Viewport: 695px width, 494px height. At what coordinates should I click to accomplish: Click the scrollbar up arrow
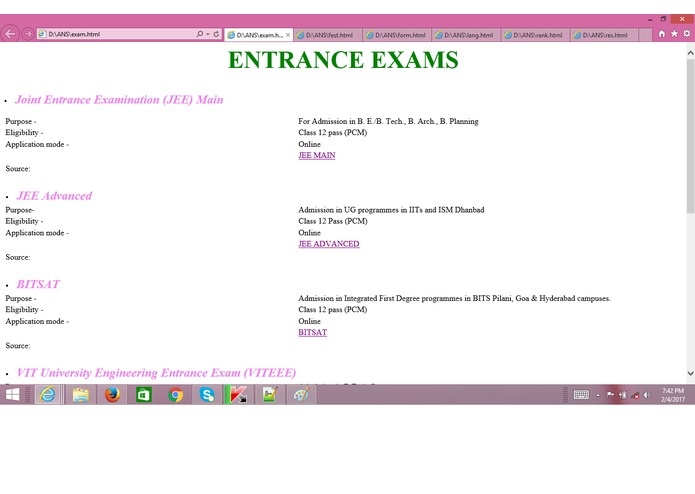click(x=691, y=53)
